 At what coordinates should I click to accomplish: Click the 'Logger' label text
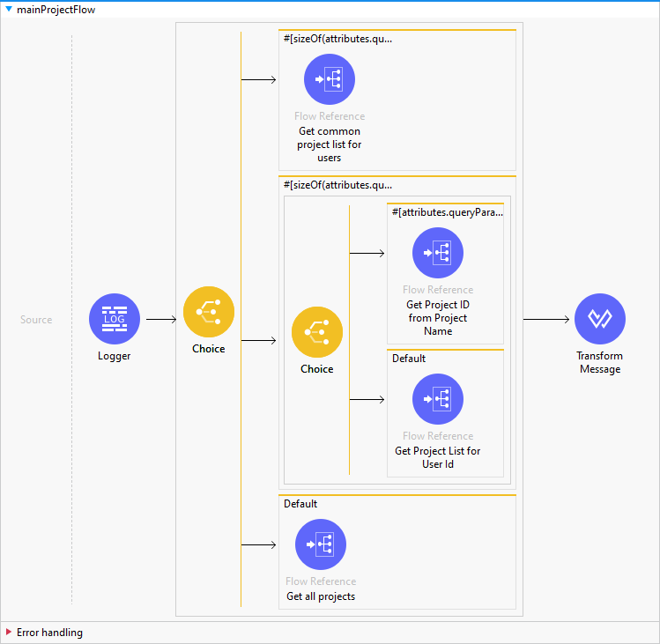[114, 356]
